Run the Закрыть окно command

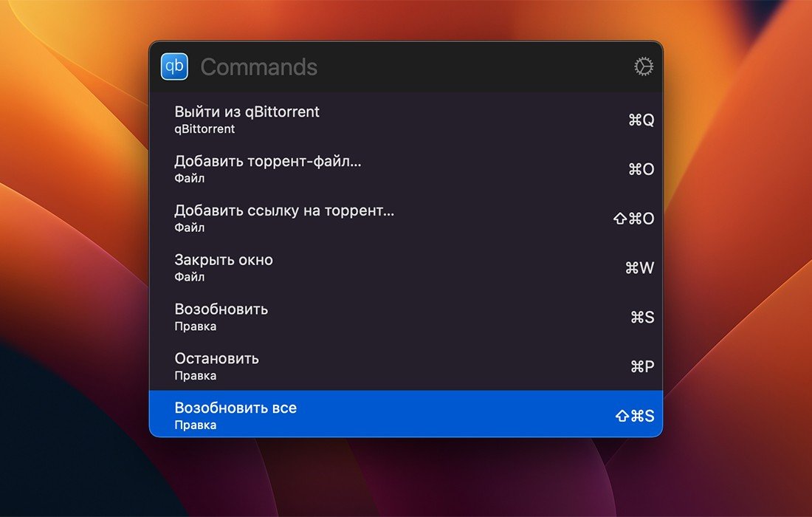click(405, 267)
